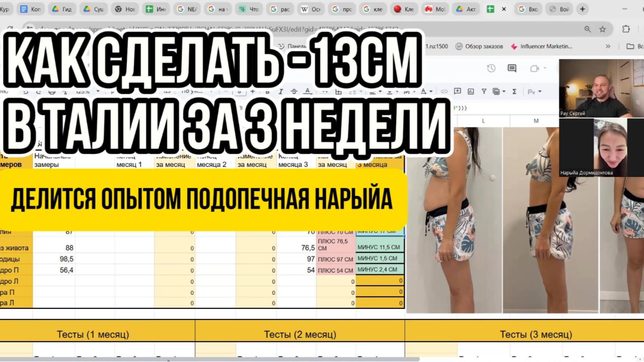
Task: Pick a text color from the А swatch
Action: 308,91
